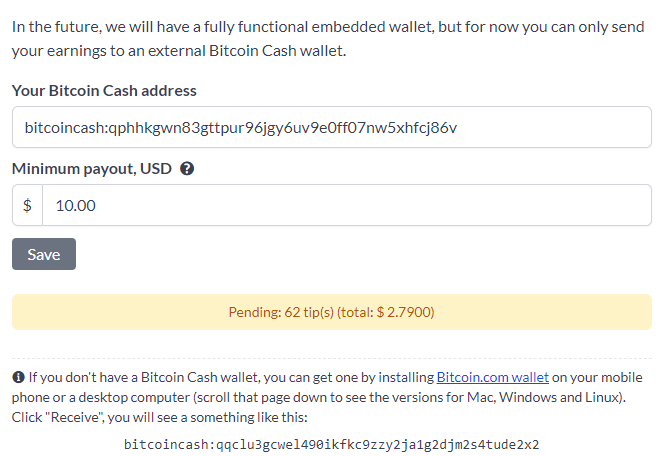Screen dimensions: 665x456
Task: Focus the Bitcoin Cash address input field
Action: pos(332,128)
